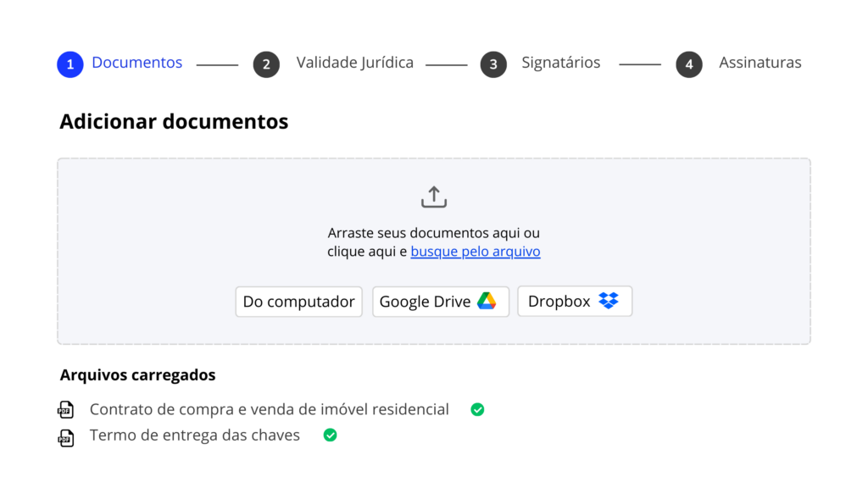
Task: Open the Validade Jurídica step
Action: pyautogui.click(x=354, y=63)
